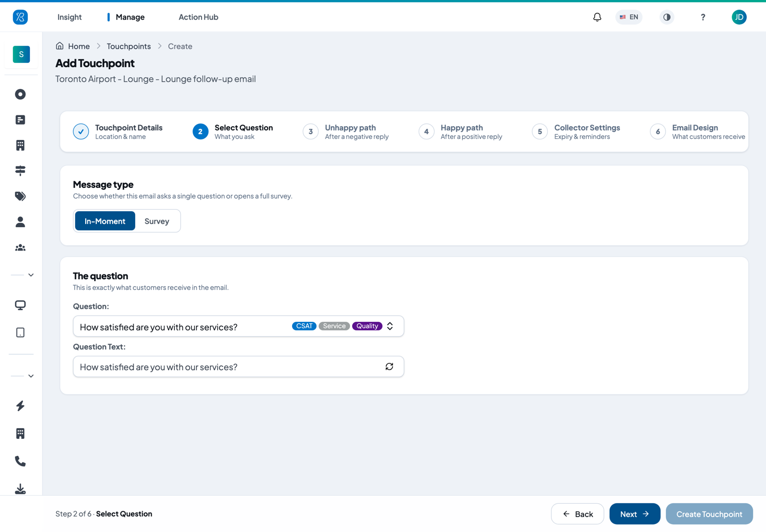
Task: Open the signpost sidebar icon
Action: point(20,171)
